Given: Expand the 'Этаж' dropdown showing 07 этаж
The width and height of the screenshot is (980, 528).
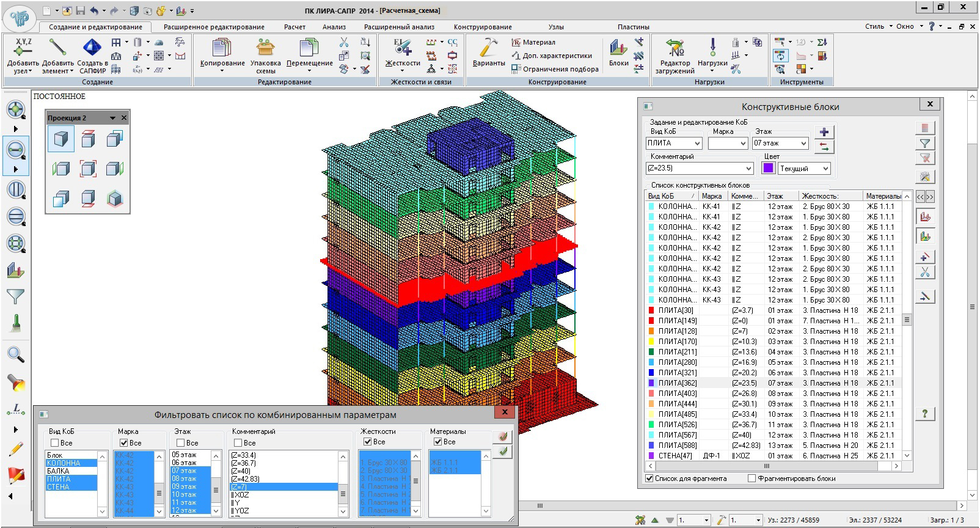Looking at the screenshot, I should tap(803, 144).
